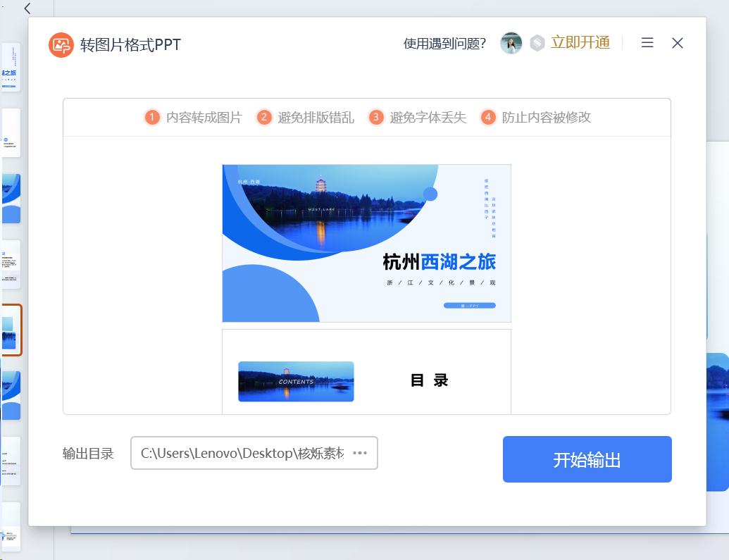Click the 转图片格式PPT title text
Image resolution: width=729 pixels, height=560 pixels.
point(130,44)
